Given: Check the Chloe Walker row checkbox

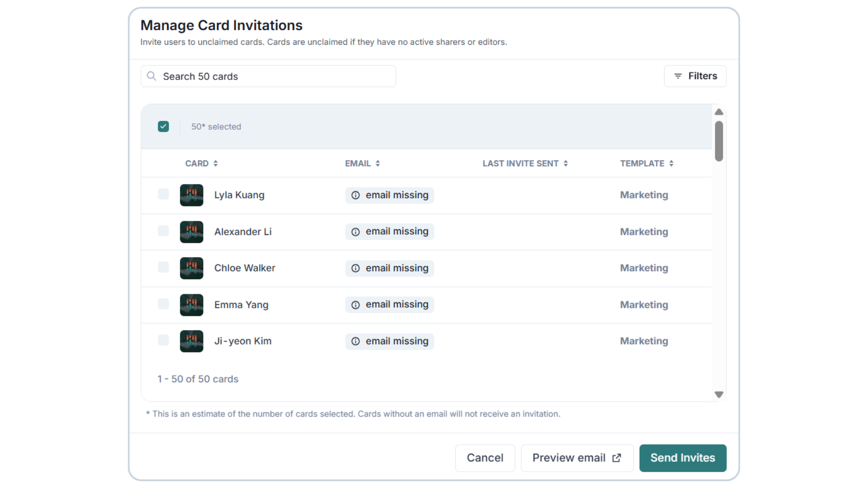Looking at the screenshot, I should pyautogui.click(x=163, y=267).
